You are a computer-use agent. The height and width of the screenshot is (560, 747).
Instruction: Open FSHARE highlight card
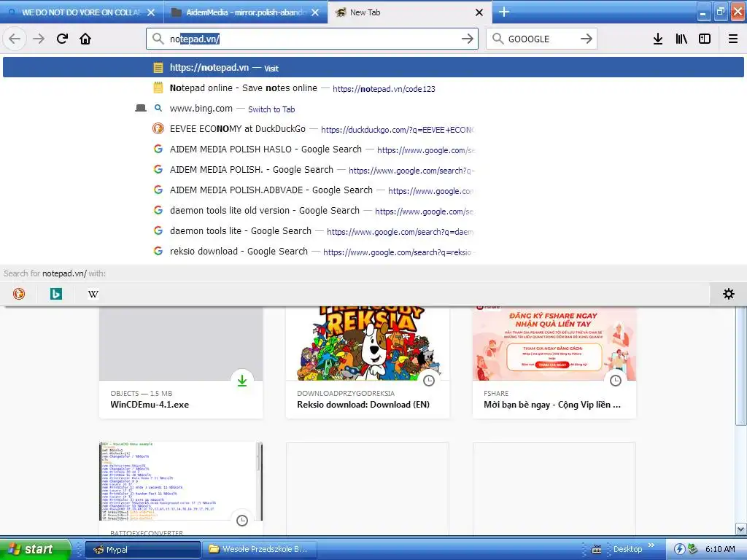[554, 363]
